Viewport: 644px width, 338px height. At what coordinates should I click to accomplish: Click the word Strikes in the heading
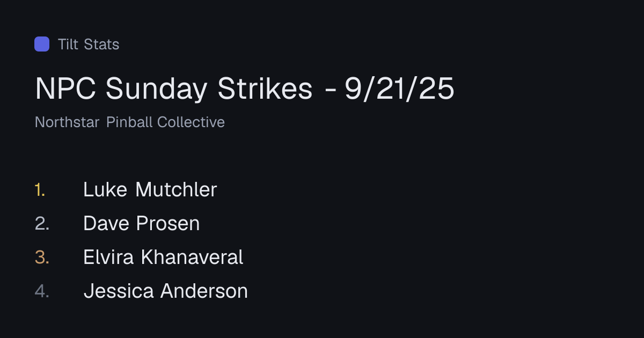(265, 89)
